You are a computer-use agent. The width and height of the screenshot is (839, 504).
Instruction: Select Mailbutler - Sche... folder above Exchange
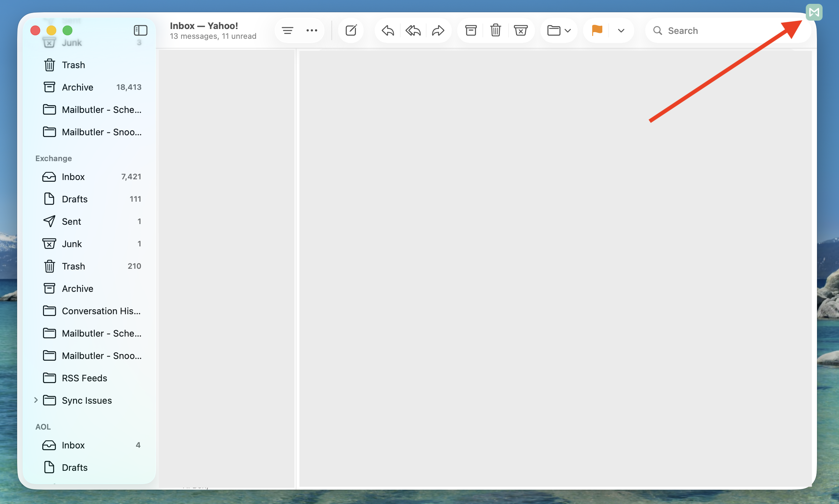point(89,110)
